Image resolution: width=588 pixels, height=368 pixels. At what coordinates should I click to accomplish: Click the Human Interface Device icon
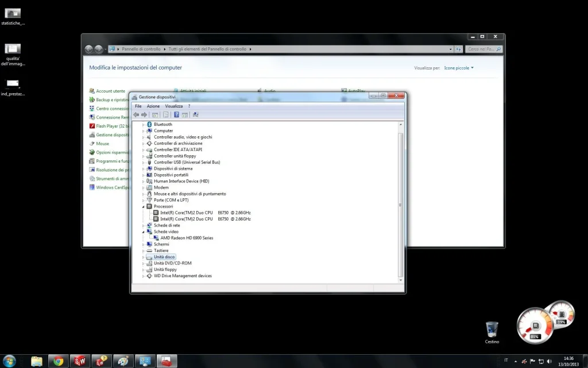click(149, 181)
